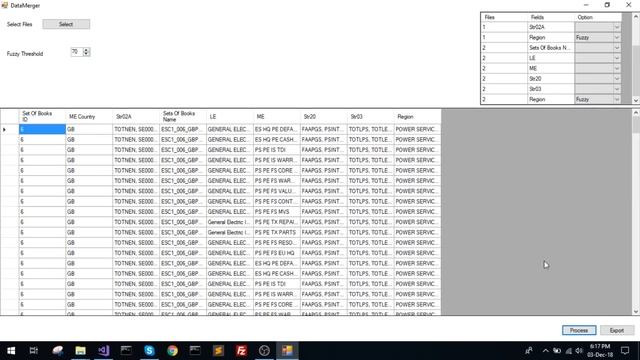
Task: Increase Fuzzy Threshold with up arrow
Action: [x=86, y=50]
